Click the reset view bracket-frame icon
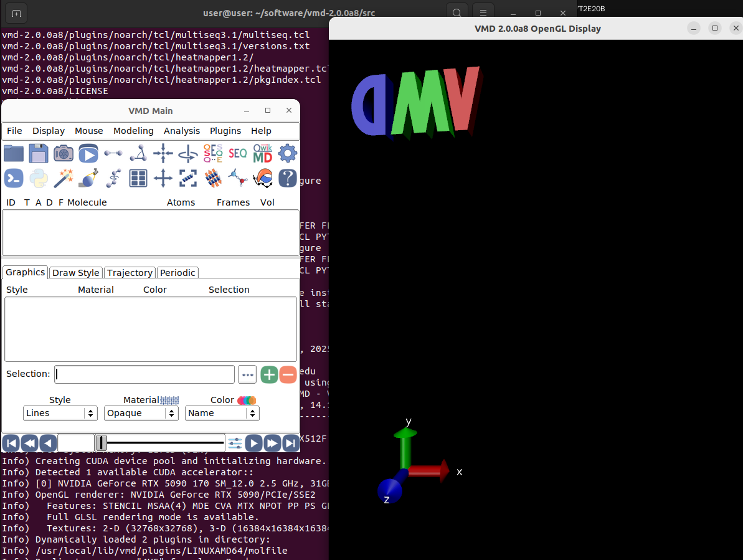Viewport: 743px width, 560px height. click(188, 179)
